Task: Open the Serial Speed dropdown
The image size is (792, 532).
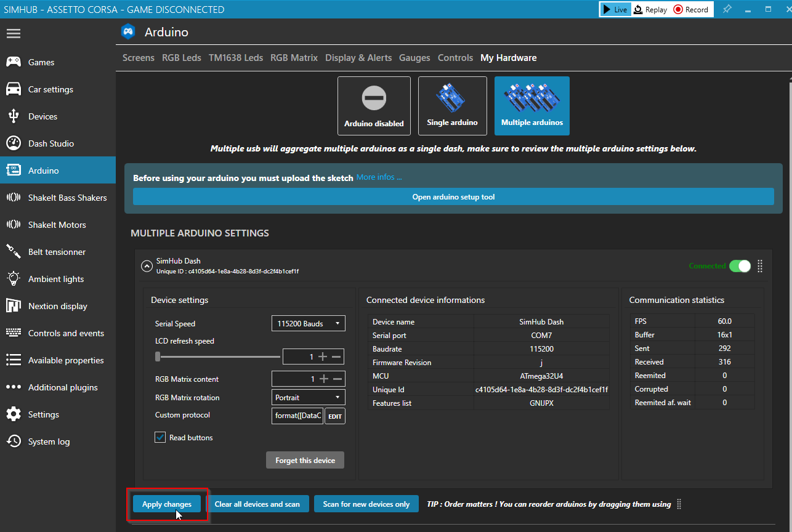Action: [x=308, y=323]
